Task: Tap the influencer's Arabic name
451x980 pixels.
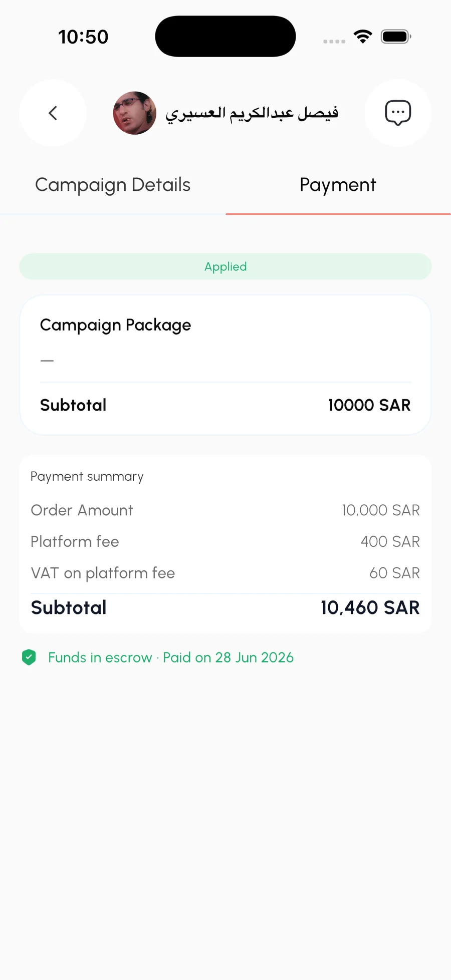Action: 252,113
